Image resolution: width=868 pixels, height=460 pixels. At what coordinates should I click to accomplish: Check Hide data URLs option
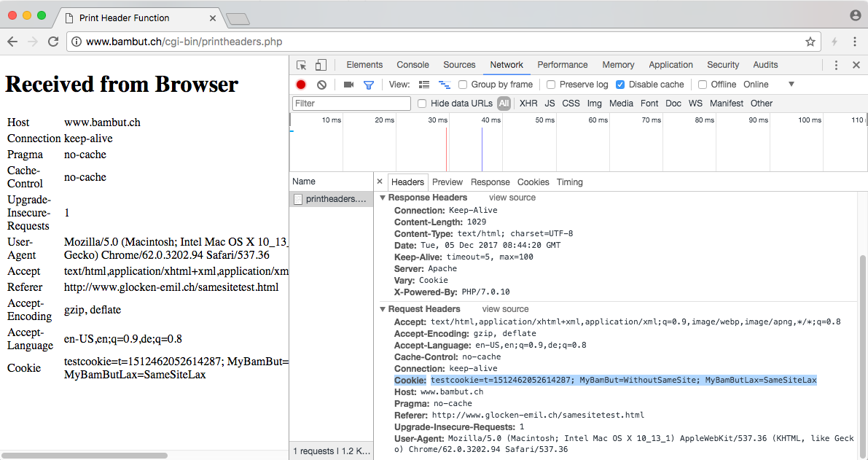click(x=422, y=104)
